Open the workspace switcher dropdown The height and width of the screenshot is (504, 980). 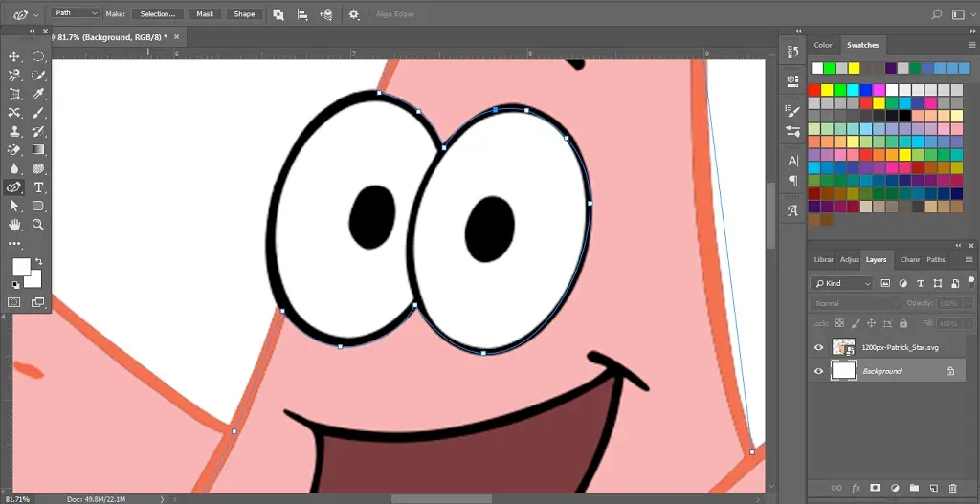point(963,14)
